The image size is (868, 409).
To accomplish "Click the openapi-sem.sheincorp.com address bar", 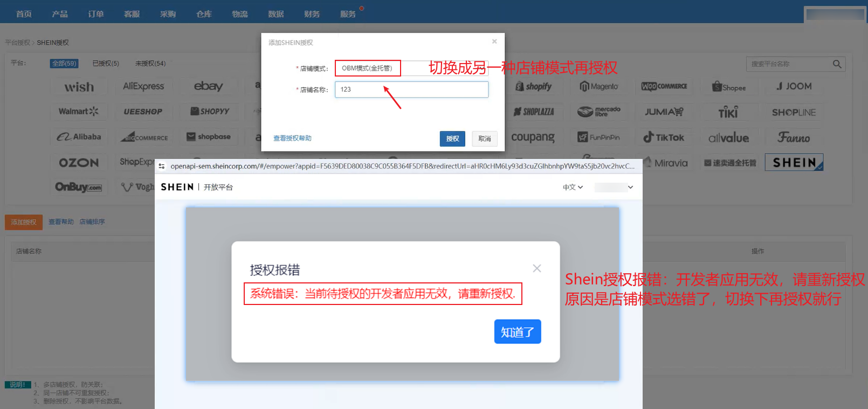I will tap(402, 166).
